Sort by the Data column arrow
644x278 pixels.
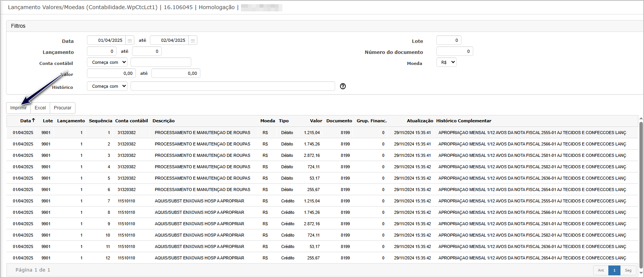33,120
